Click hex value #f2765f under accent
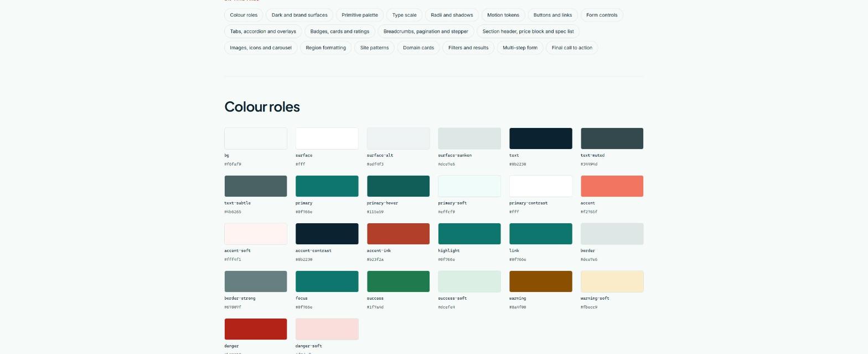This screenshot has height=354, width=868. pos(589,212)
